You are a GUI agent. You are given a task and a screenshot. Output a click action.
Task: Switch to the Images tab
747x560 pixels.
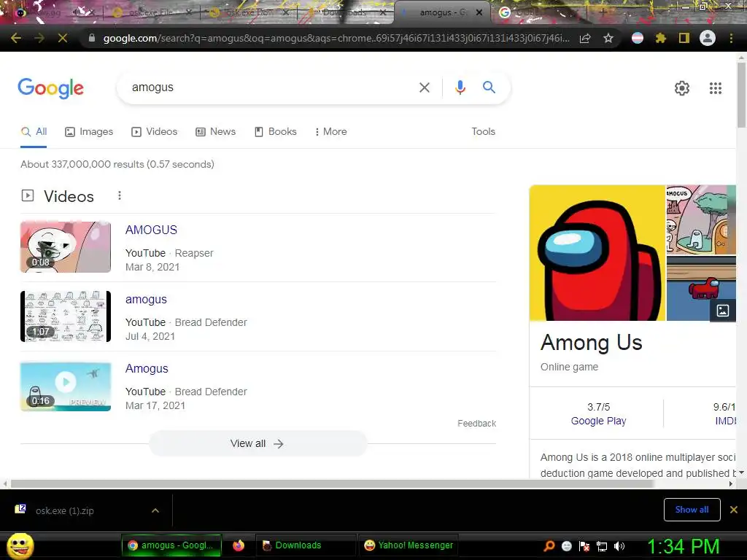click(89, 132)
